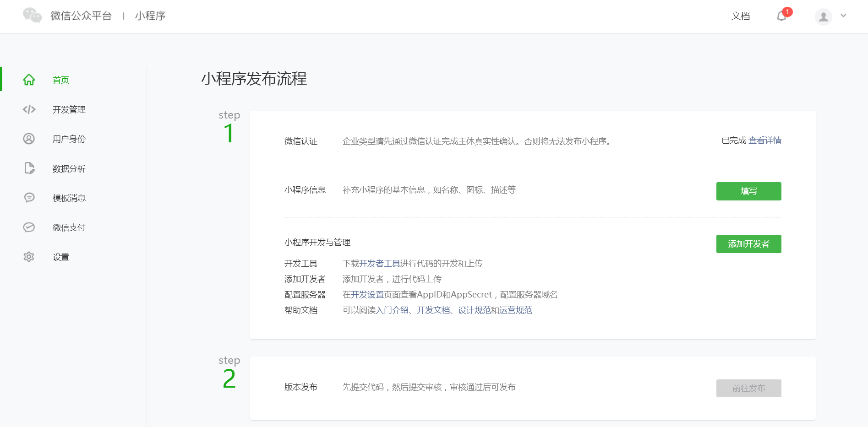Image resolution: width=868 pixels, height=427 pixels.
Task: Click the 已完成 status text
Action: (734, 141)
